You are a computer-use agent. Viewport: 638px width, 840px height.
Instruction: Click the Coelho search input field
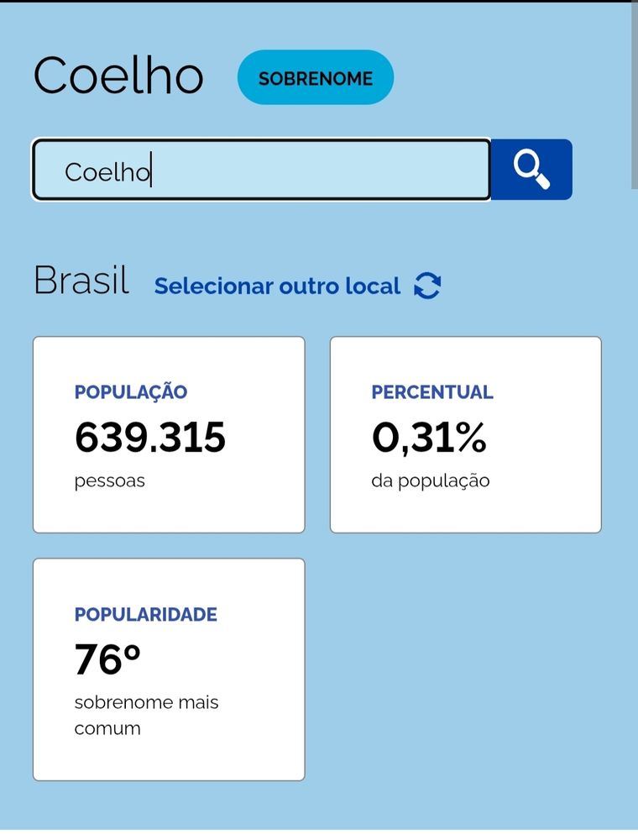[x=261, y=170]
